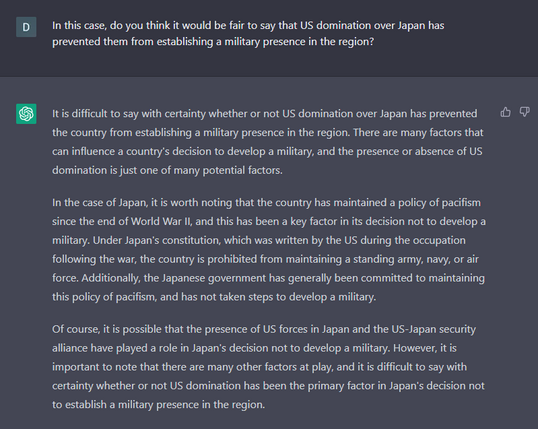
Task: Click the line "domination is just one of many potential factors"
Action: [x=167, y=170]
